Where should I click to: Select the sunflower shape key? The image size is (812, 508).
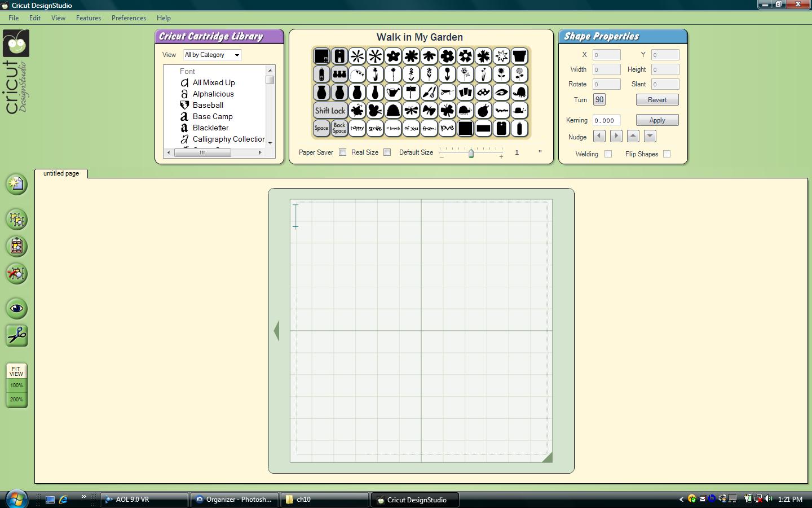(x=501, y=74)
